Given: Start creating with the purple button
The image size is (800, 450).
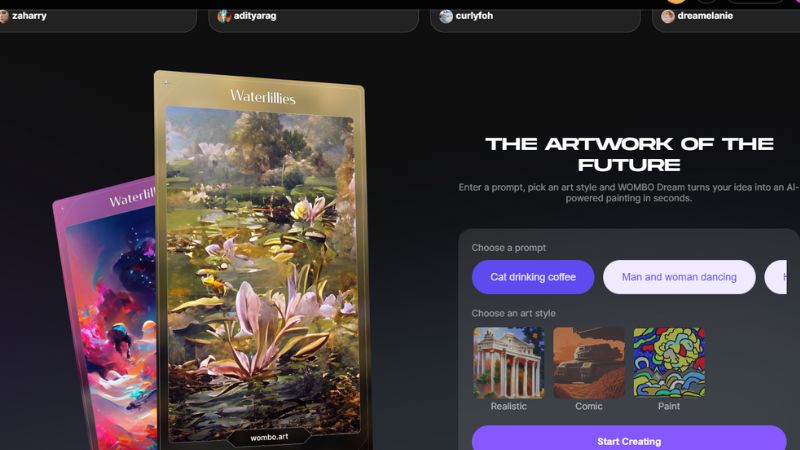Looking at the screenshot, I should coord(629,440).
